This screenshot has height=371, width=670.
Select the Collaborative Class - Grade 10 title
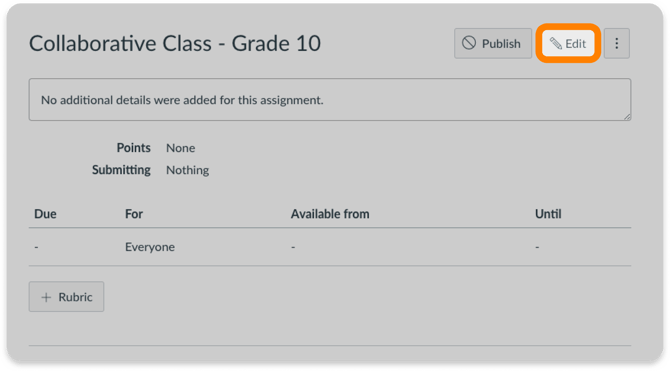click(x=175, y=44)
